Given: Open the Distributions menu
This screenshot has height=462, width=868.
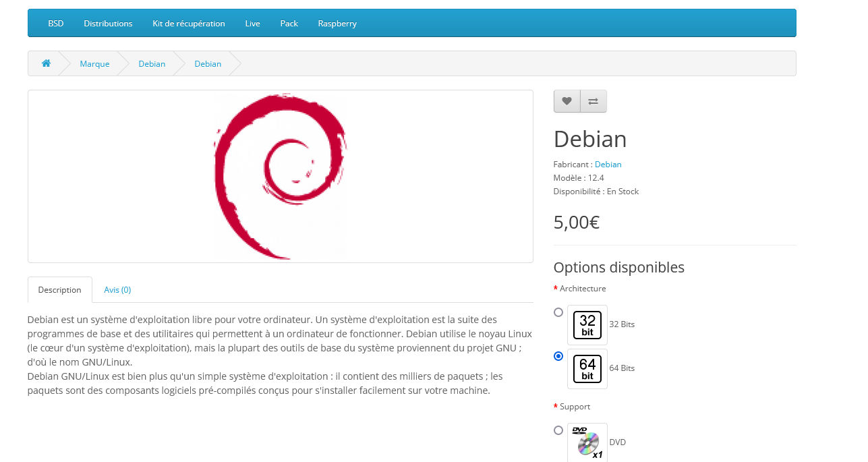Looking at the screenshot, I should pos(108,24).
